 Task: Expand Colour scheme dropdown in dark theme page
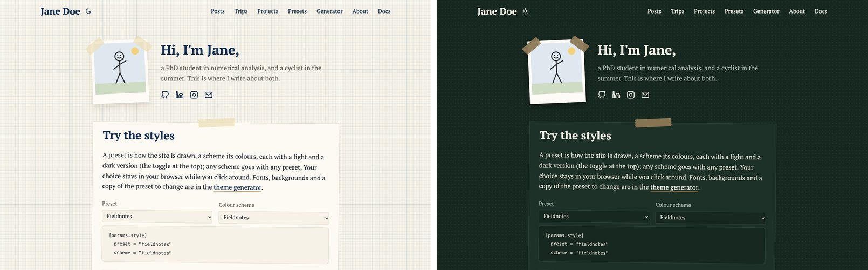(x=711, y=218)
